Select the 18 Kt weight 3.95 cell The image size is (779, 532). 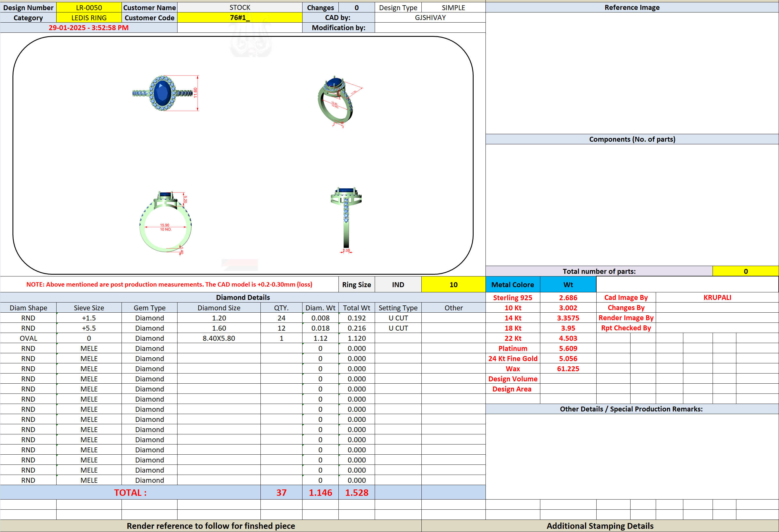tap(568, 328)
